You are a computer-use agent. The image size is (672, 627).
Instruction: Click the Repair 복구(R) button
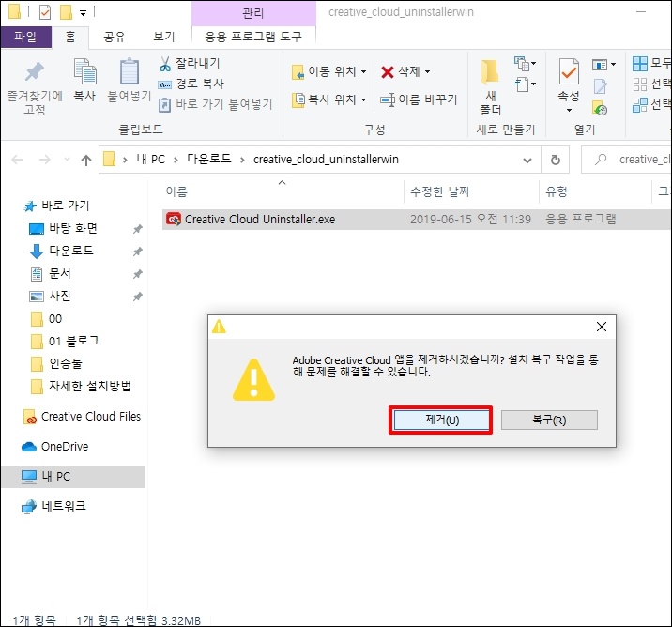click(549, 420)
